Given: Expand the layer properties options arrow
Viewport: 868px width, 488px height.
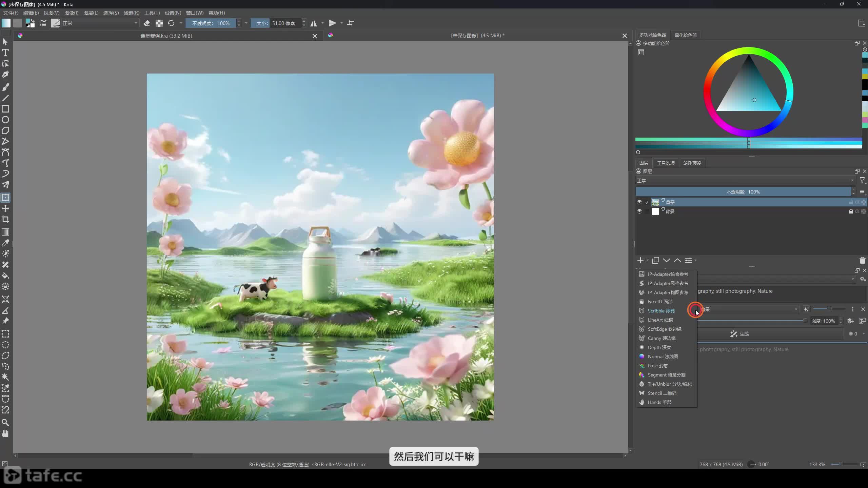Looking at the screenshot, I should click(695, 260).
